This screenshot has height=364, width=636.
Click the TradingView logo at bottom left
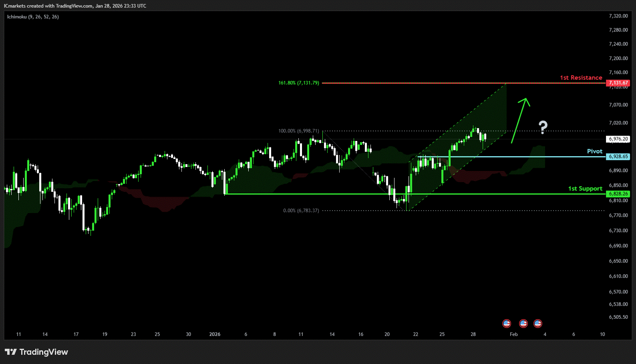(x=36, y=352)
